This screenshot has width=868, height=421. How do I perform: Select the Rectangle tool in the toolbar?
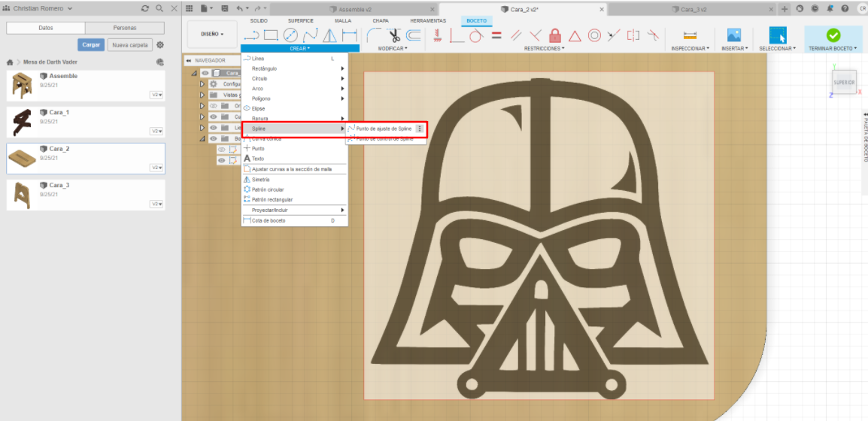pos(271,36)
